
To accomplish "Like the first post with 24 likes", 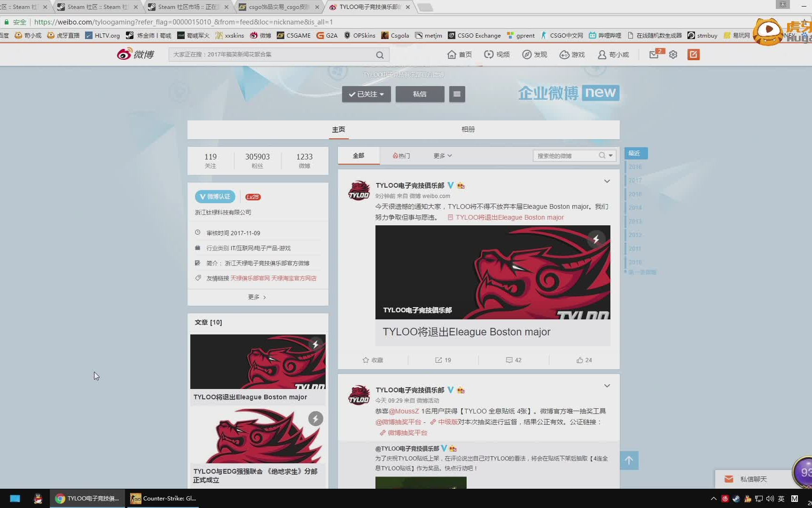I will [584, 360].
